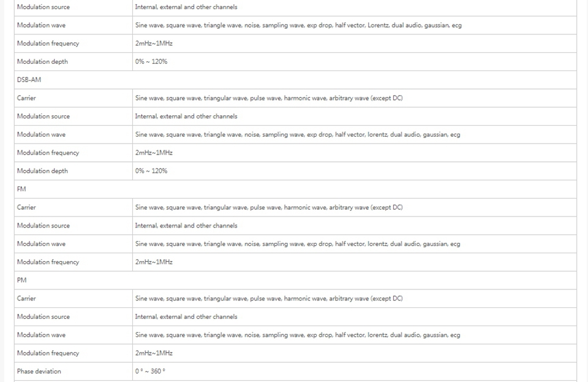The width and height of the screenshot is (588, 382).
Task: Click Modulation source label in FM section
Action: pyautogui.click(x=43, y=226)
